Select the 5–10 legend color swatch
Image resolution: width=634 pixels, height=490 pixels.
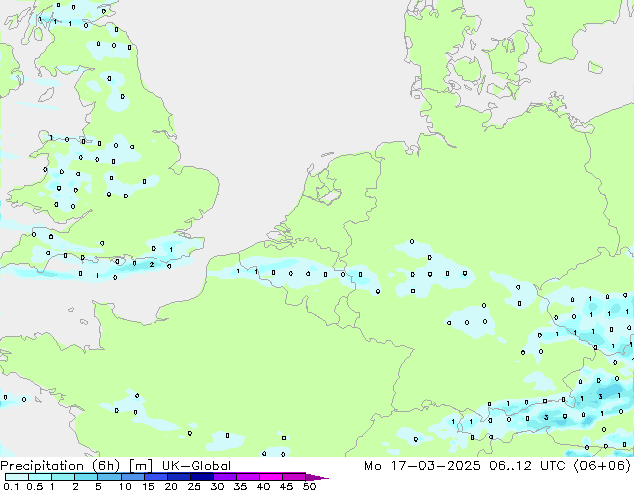pos(109,477)
